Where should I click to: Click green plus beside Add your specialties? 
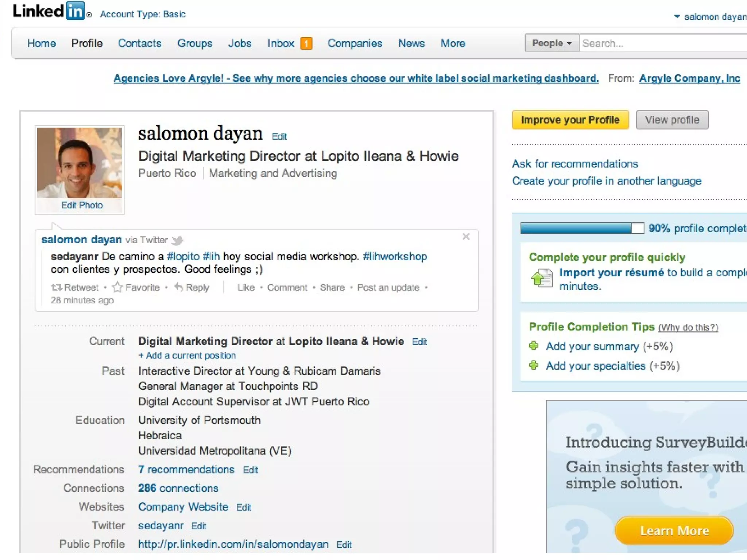pyautogui.click(x=534, y=365)
